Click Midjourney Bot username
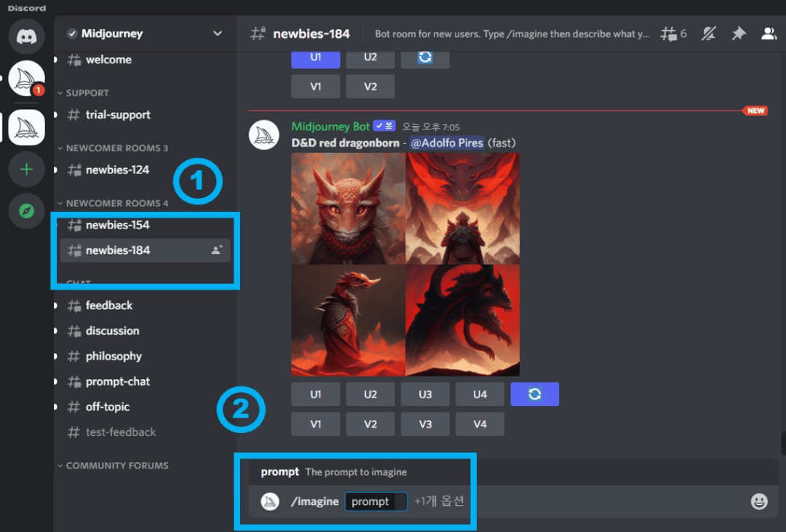The image size is (786, 532). tap(330, 127)
